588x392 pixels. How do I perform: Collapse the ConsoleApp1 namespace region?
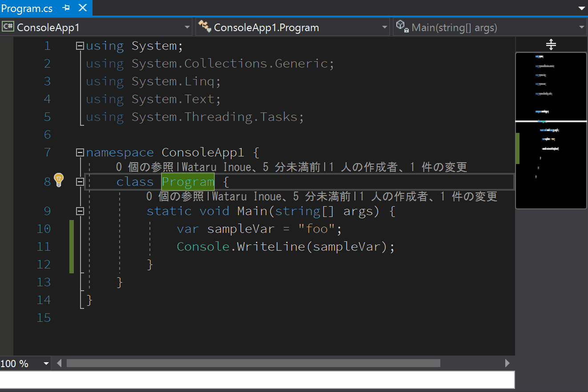click(x=79, y=152)
